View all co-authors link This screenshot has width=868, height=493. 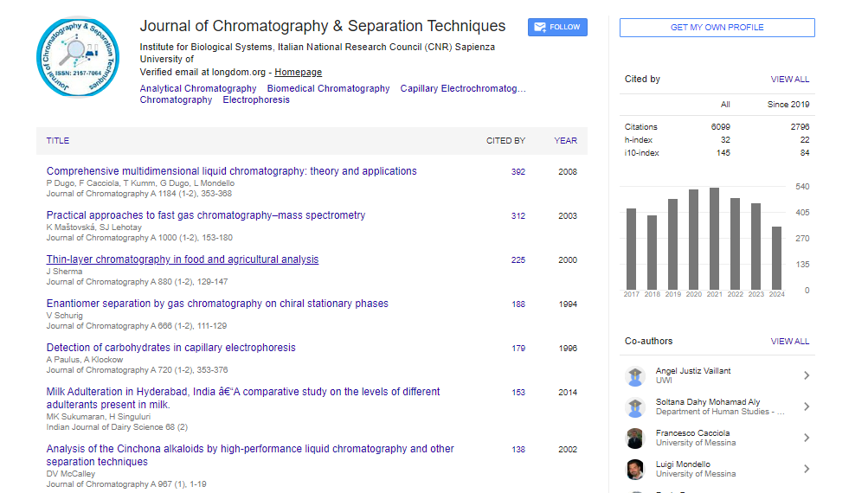point(789,342)
